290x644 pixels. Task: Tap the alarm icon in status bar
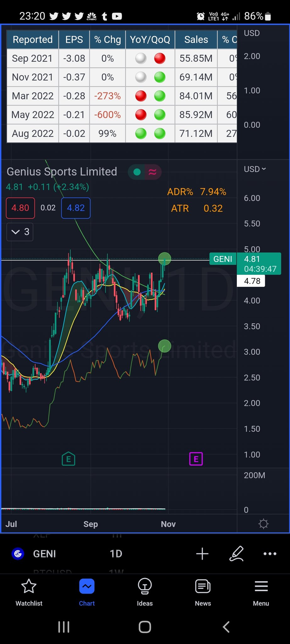[200, 16]
